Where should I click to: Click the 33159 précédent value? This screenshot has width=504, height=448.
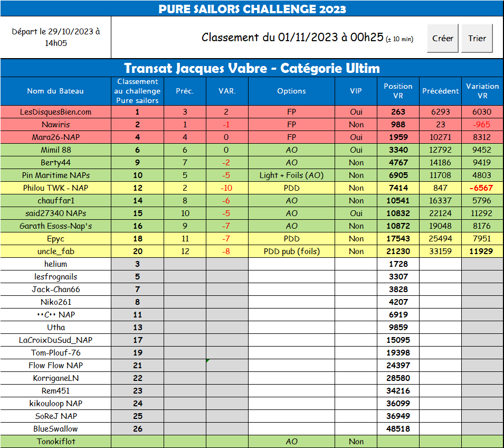440,251
